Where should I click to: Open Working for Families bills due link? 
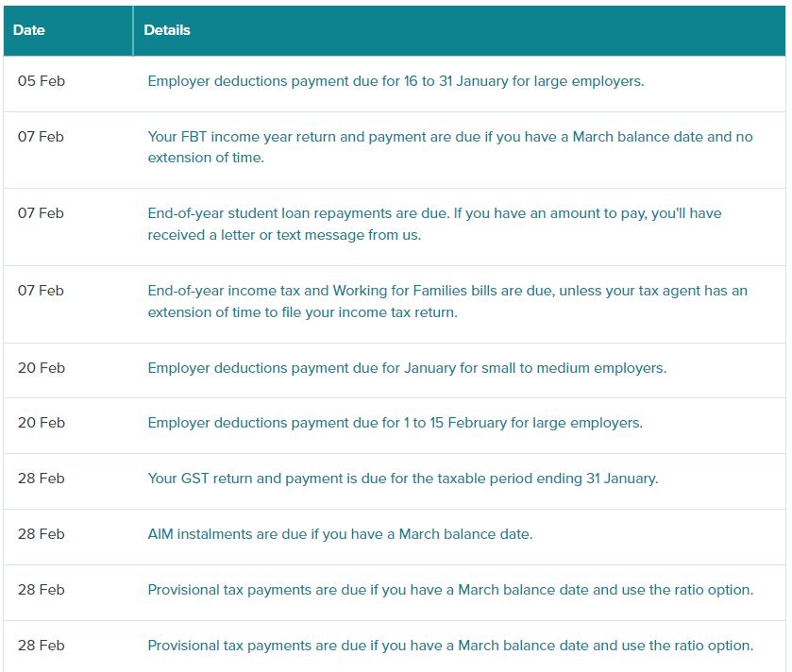click(447, 301)
